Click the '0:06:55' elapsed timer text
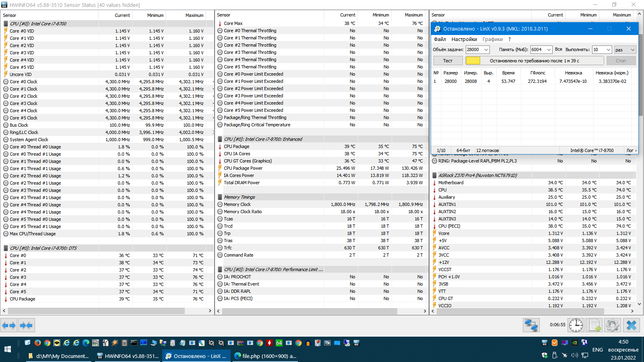 pos(557,325)
